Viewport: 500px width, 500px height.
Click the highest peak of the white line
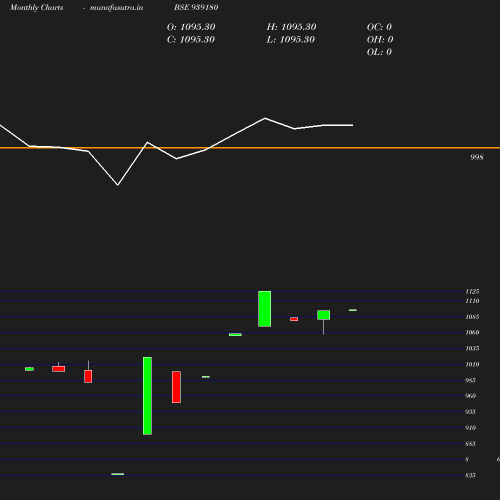coord(265,118)
